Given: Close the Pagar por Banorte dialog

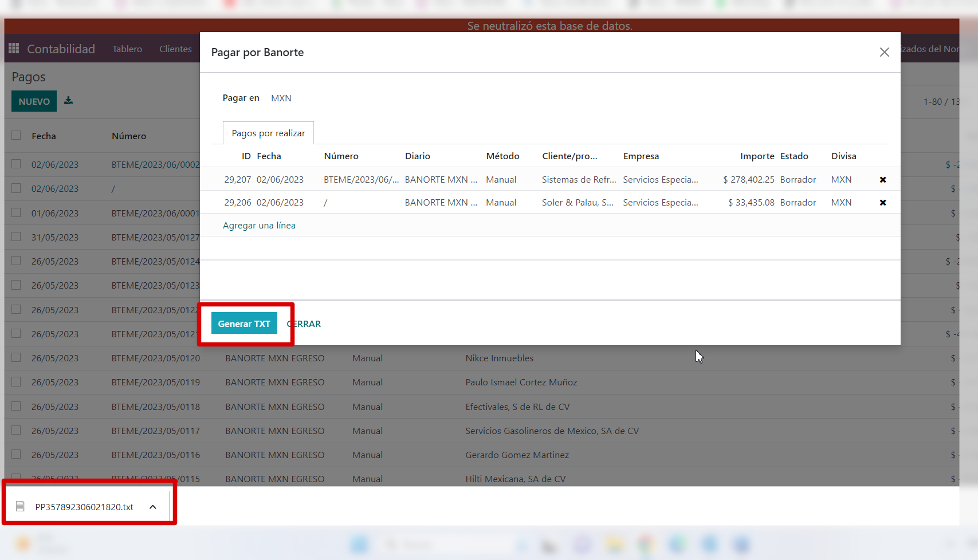Looking at the screenshot, I should click(884, 52).
